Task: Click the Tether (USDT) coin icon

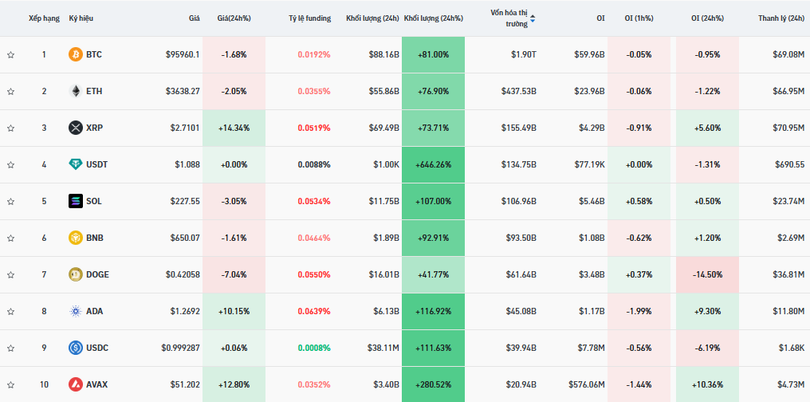Action: 75,164
